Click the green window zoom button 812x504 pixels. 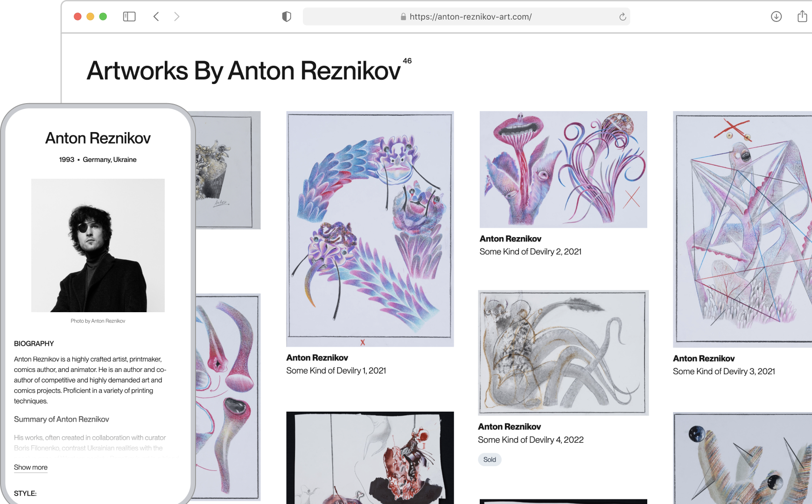tap(103, 17)
